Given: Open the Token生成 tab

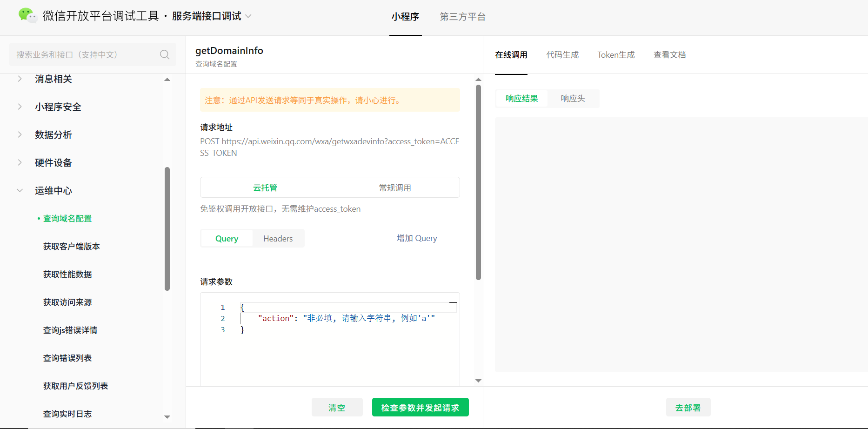Looking at the screenshot, I should tap(616, 55).
